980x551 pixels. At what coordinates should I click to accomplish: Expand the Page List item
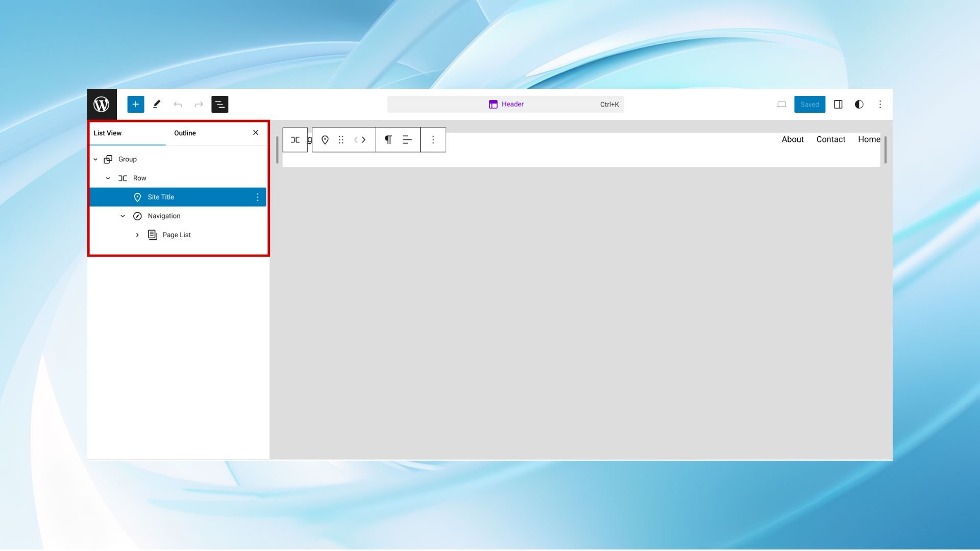pyautogui.click(x=137, y=235)
